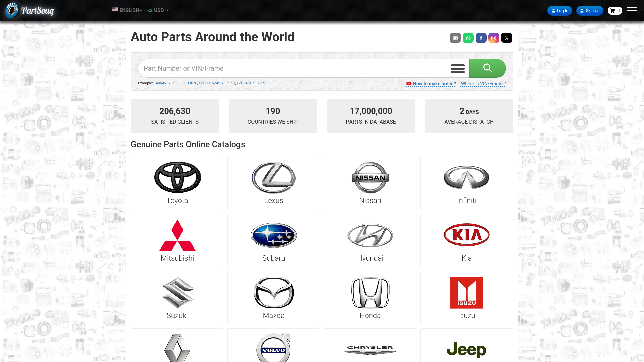Screen dimensions: 644x362
Task: Click example VIN LVGC616Z5SG595555
Action: click(x=255, y=83)
